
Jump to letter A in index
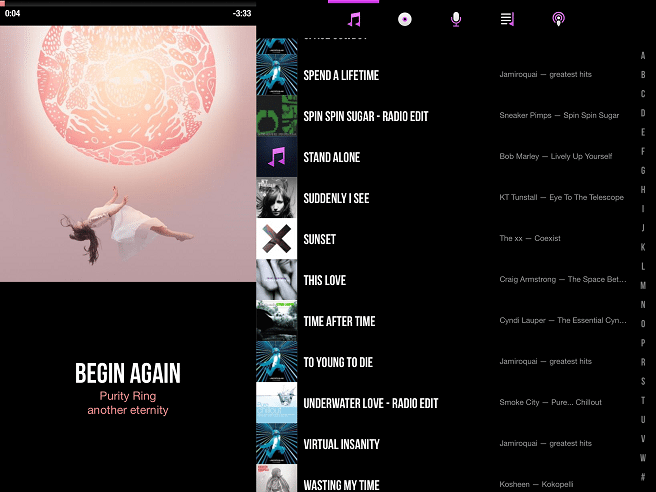pos(643,56)
